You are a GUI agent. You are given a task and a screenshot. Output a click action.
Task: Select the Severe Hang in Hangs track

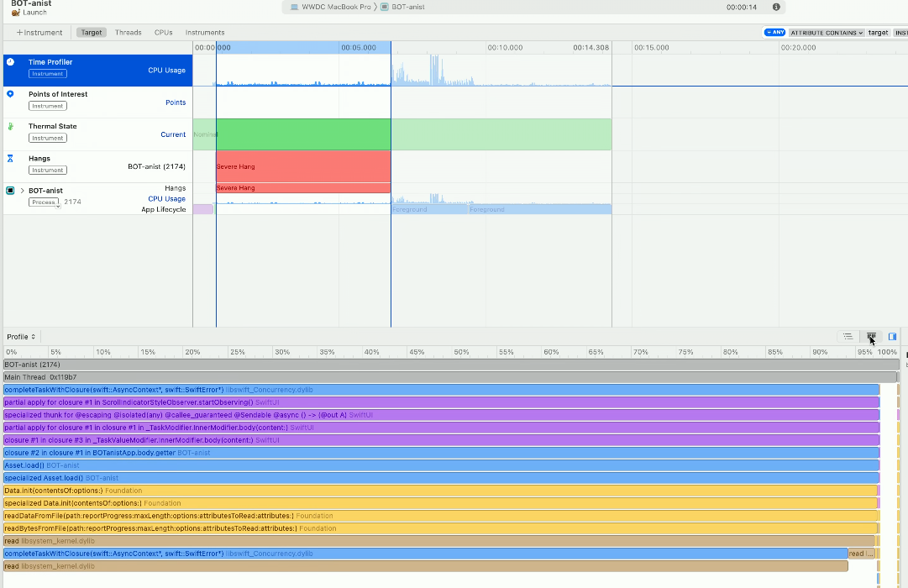coord(303,166)
